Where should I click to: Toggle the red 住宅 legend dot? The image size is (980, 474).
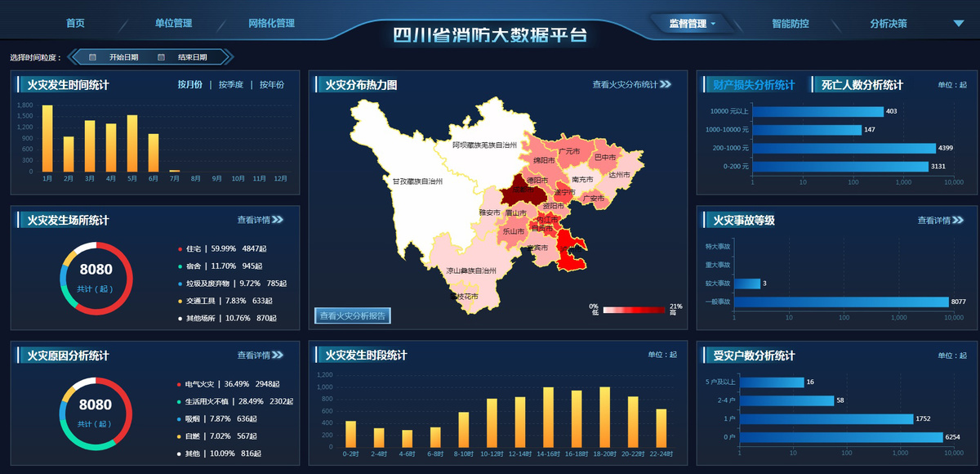(180, 248)
